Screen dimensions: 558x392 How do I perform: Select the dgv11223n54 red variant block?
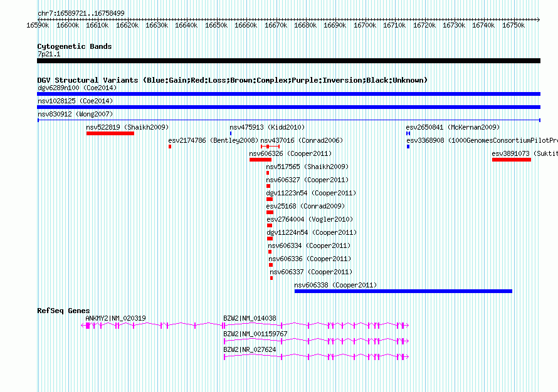270,199
